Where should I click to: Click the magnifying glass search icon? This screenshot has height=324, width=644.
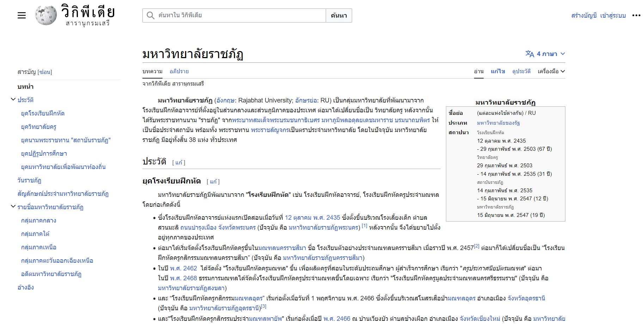[151, 15]
